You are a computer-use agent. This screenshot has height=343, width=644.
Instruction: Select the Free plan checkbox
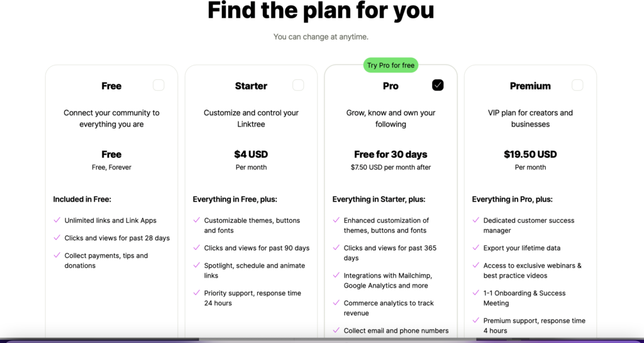pos(158,85)
